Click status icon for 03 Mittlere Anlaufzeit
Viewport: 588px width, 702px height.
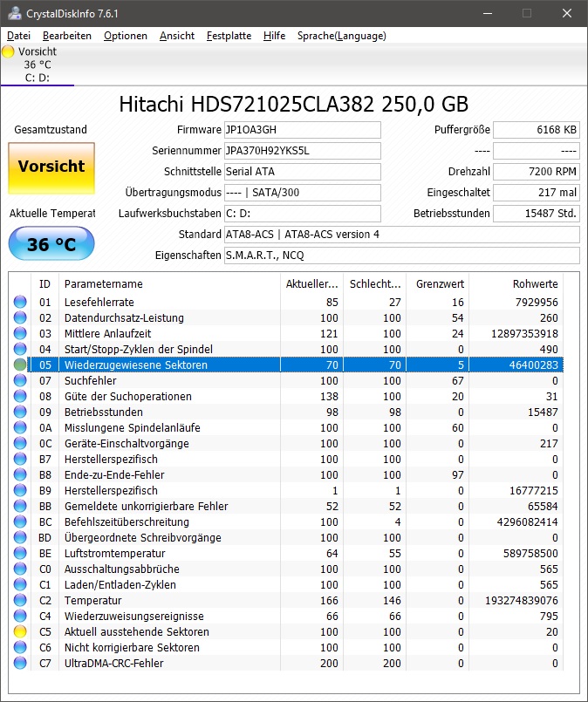coord(20,333)
